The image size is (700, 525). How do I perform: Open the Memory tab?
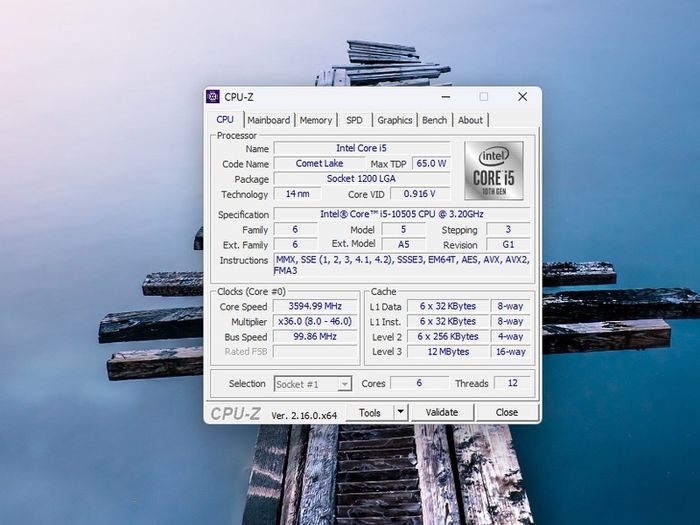point(316,120)
